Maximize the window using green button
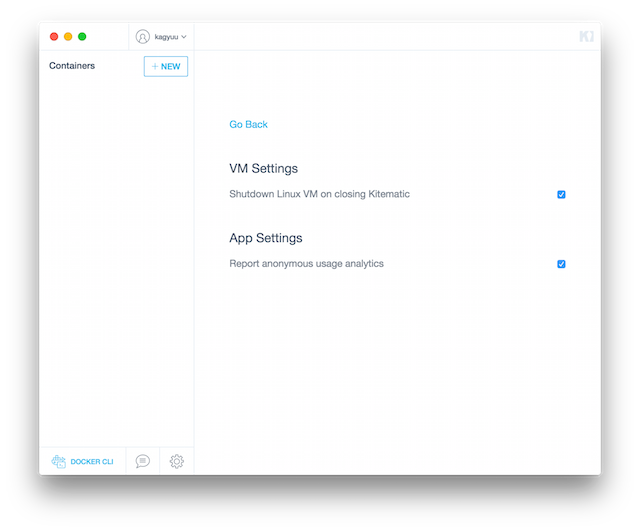The width and height of the screenshot is (640, 531). pyautogui.click(x=82, y=37)
